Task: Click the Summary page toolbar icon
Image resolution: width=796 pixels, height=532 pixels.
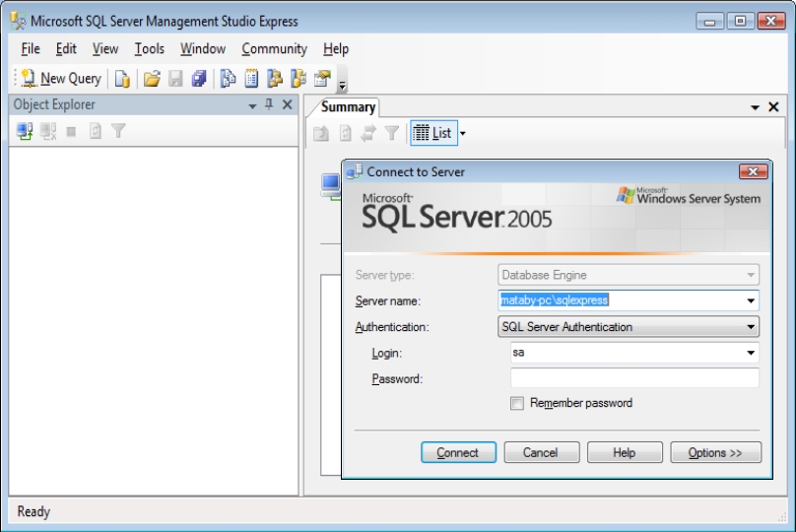Action: pos(251,79)
